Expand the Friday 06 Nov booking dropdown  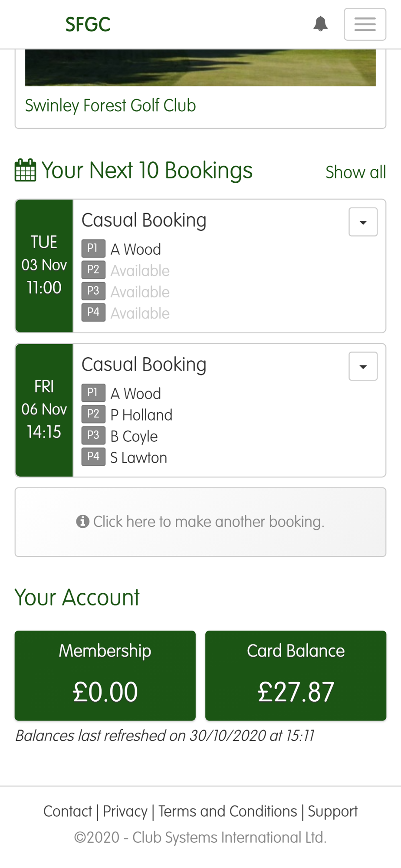point(363,366)
